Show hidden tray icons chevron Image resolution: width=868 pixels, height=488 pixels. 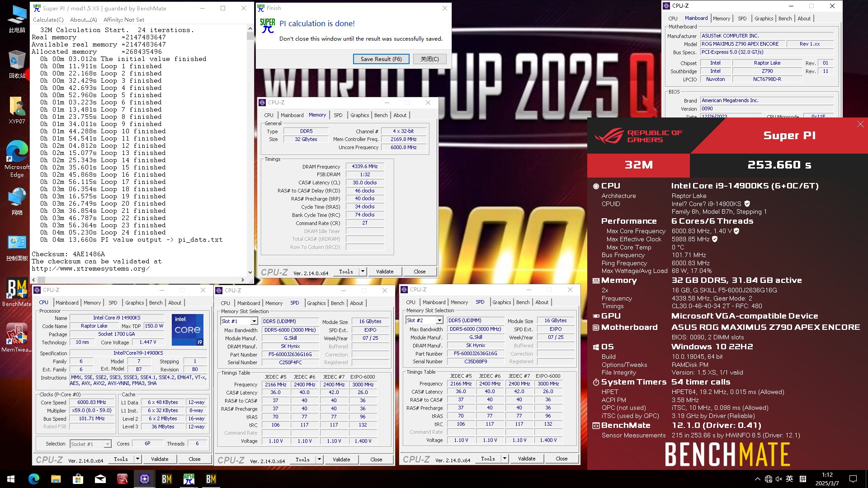pos(757,479)
